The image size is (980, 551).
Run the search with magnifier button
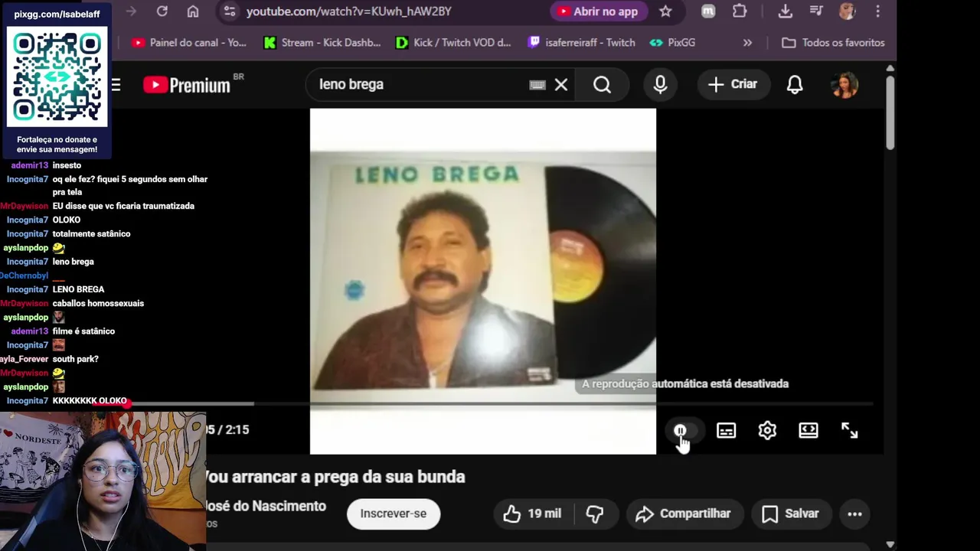[603, 85]
